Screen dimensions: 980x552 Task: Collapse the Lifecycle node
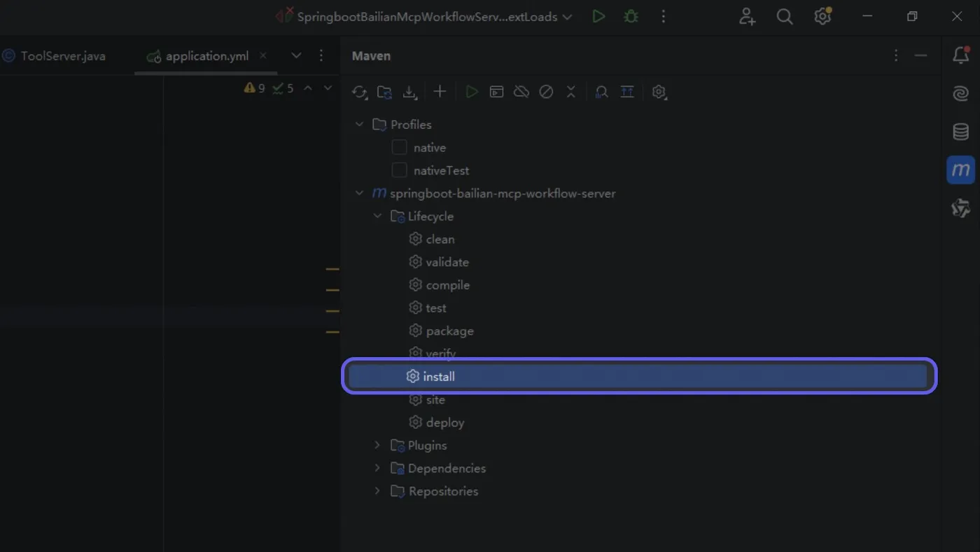pos(377,216)
